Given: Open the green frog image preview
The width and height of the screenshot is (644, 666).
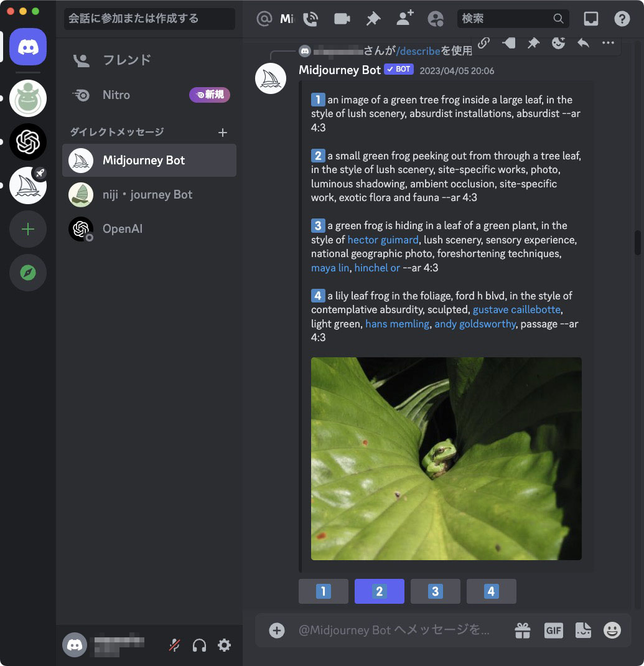Looking at the screenshot, I should click(x=446, y=458).
